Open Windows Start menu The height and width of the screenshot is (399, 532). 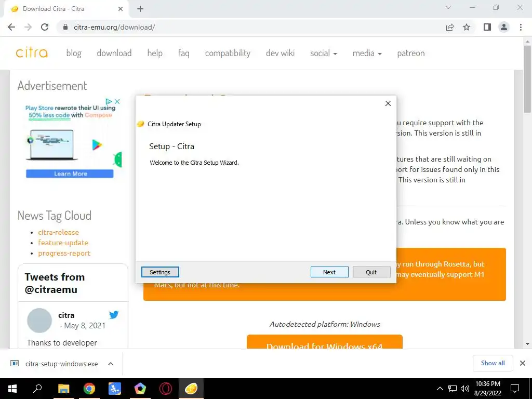(x=12, y=389)
